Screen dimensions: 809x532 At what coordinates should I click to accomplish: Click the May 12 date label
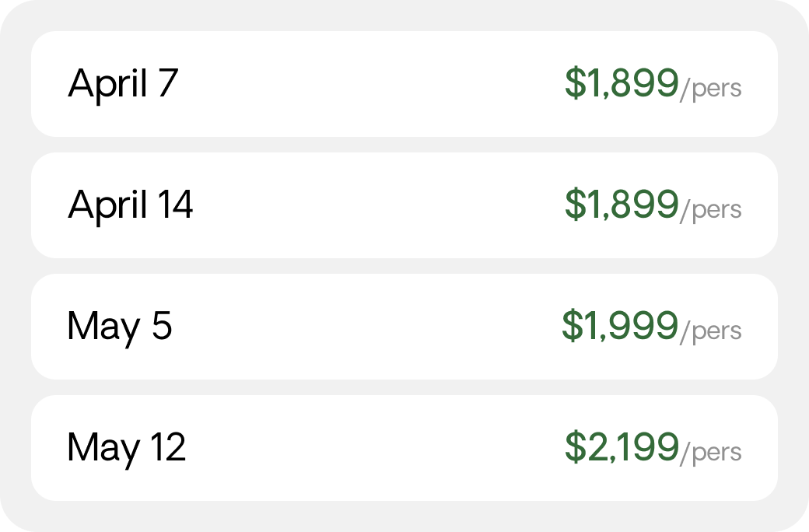(x=126, y=450)
